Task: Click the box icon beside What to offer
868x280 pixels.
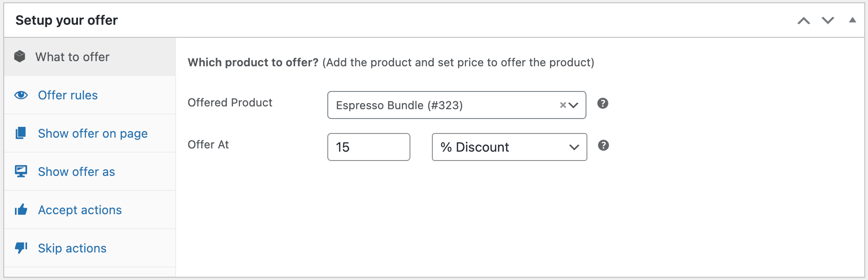Action: coord(20,56)
